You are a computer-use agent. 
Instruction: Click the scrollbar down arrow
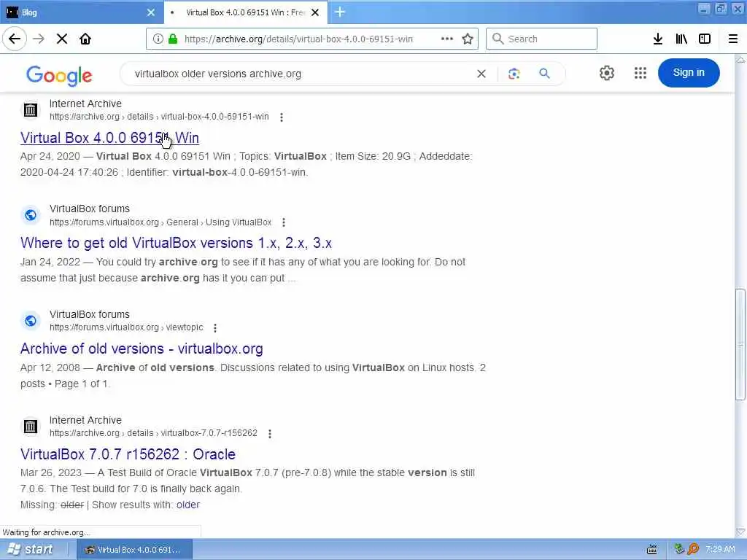click(740, 532)
